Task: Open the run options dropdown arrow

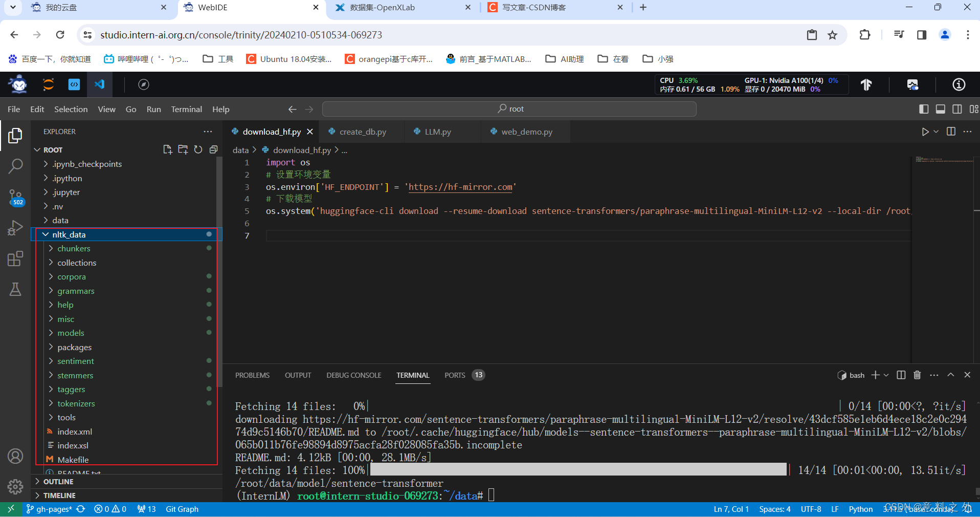Action: point(936,132)
